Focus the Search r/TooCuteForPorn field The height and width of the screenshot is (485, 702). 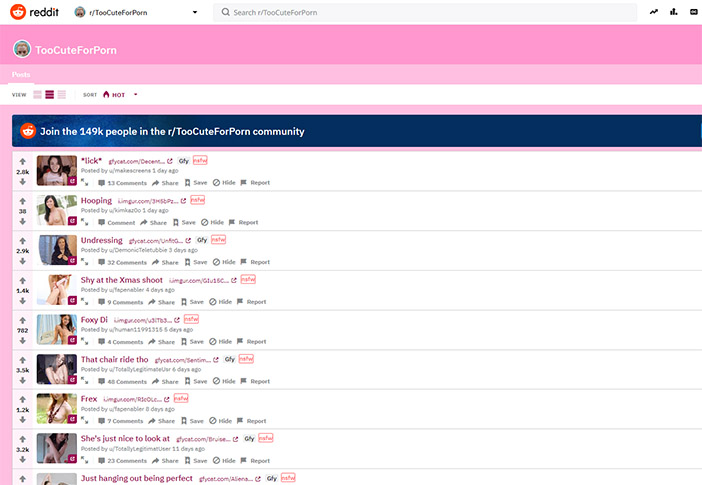tap(425, 12)
